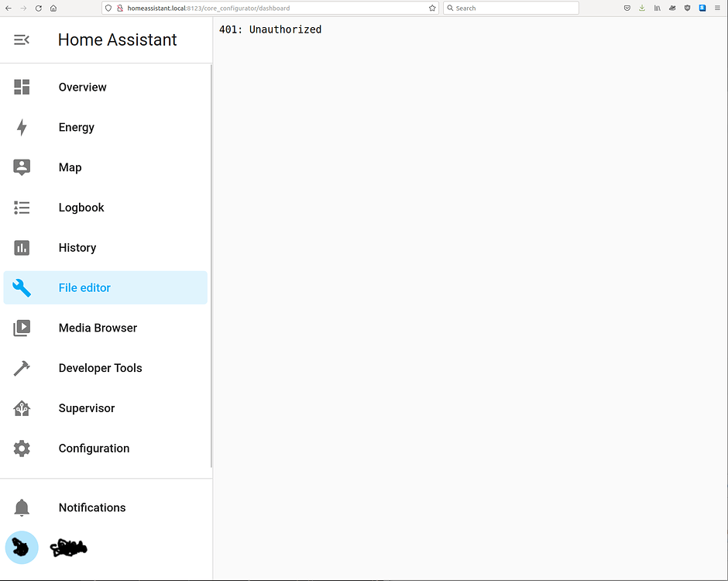This screenshot has height=581, width=728.
Task: Click the Home Assistant title text
Action: tap(117, 40)
